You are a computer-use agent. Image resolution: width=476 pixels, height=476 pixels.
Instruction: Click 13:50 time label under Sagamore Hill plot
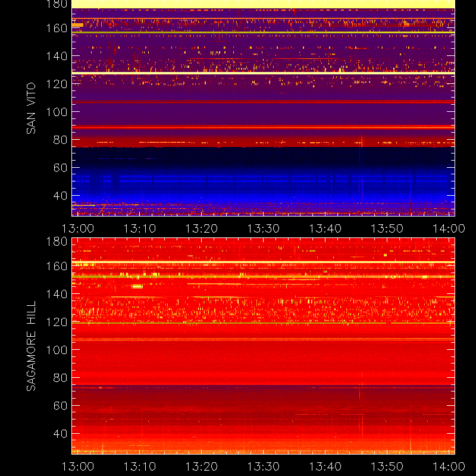387,466
